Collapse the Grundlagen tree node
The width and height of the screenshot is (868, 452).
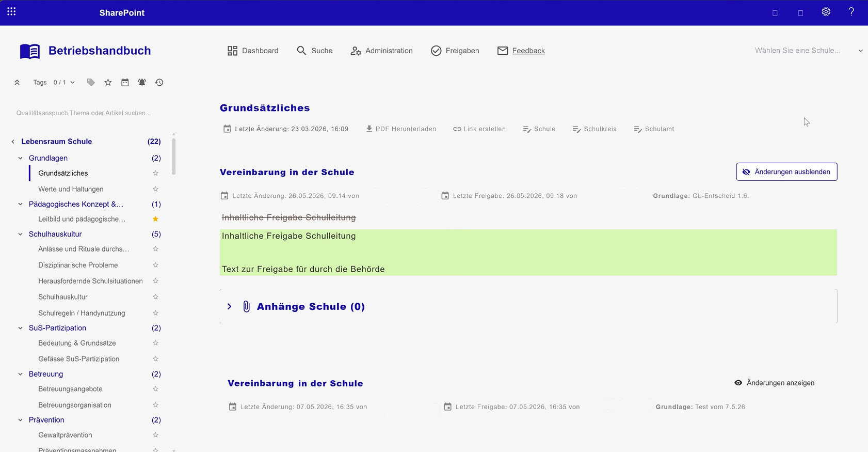tap(20, 158)
